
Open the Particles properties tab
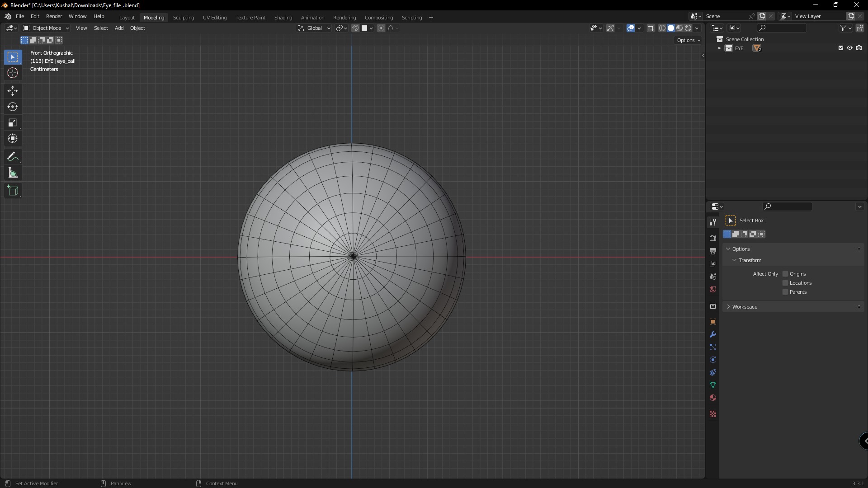point(713,347)
